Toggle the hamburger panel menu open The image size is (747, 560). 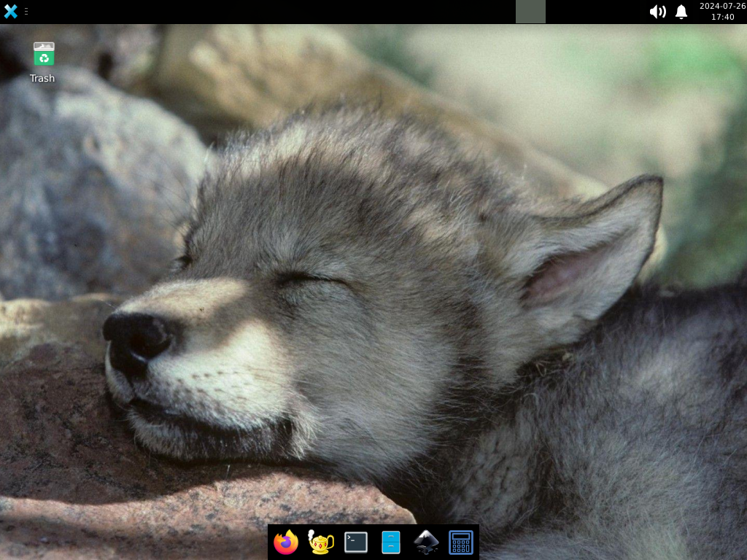tap(26, 11)
